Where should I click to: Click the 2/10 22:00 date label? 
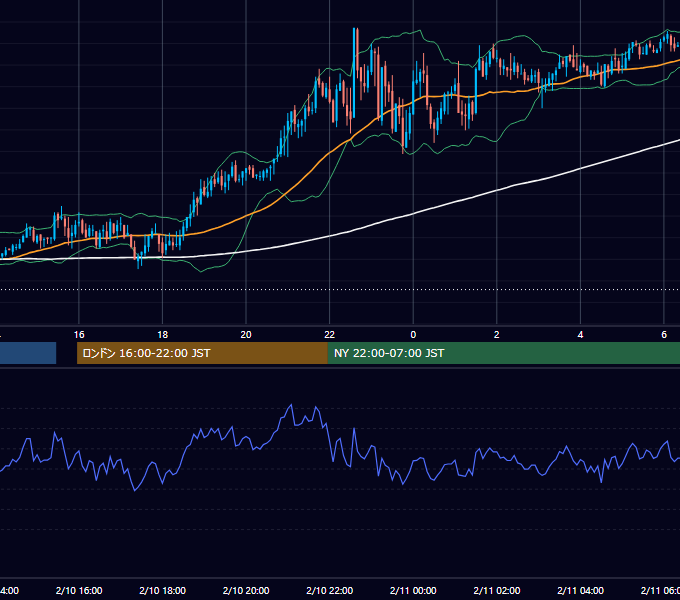pyautogui.click(x=330, y=590)
